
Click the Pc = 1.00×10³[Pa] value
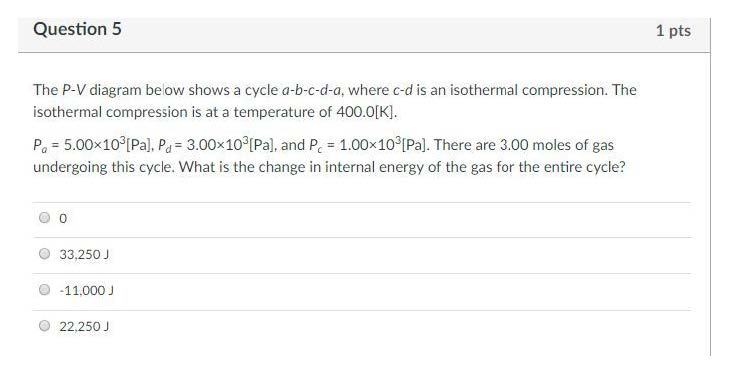click(x=368, y=146)
